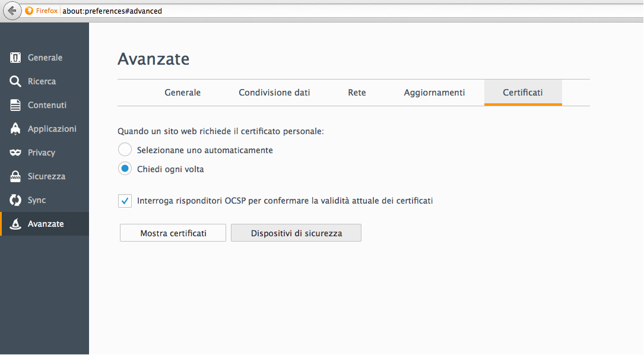The height and width of the screenshot is (355, 644).
Task: Click the Firefox logo in address bar
Action: point(29,11)
